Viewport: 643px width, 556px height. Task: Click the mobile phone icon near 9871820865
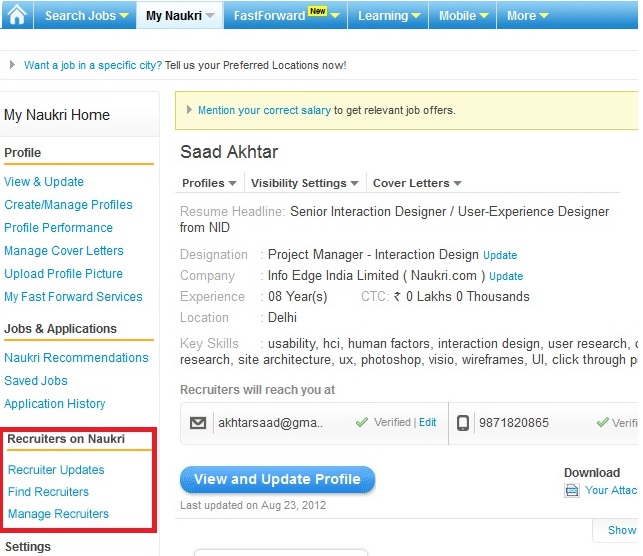coord(463,423)
